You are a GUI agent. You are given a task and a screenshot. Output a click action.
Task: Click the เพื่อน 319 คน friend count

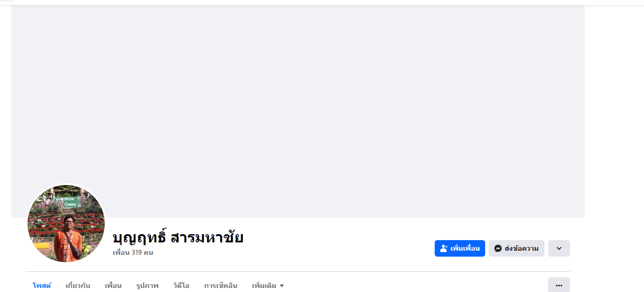click(133, 253)
